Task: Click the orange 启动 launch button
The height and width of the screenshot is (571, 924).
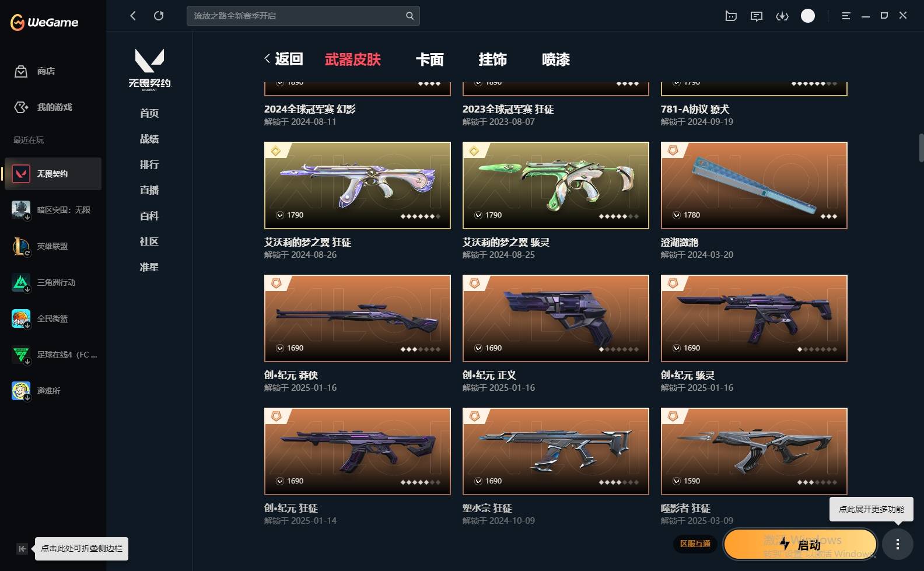Action: [x=800, y=544]
